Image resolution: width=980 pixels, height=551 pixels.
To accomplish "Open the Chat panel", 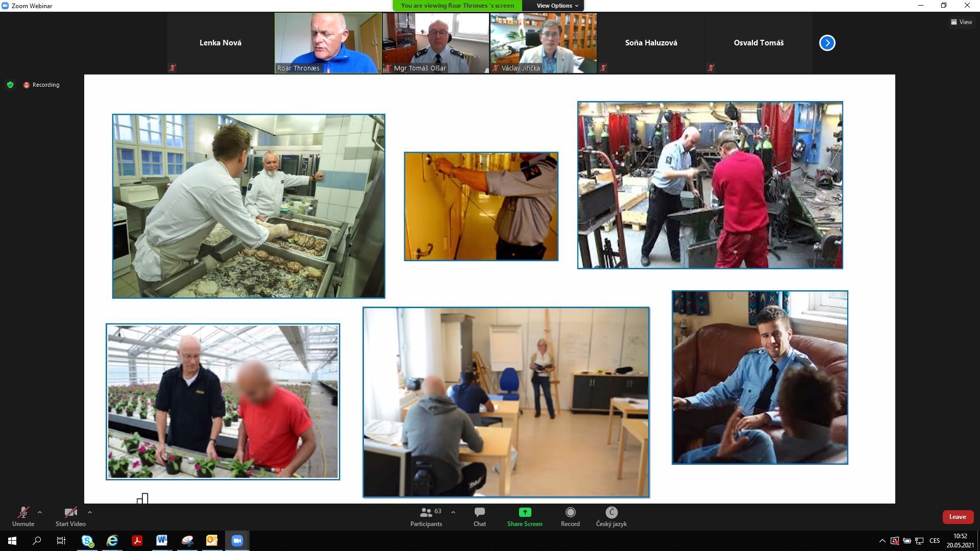I will click(479, 512).
